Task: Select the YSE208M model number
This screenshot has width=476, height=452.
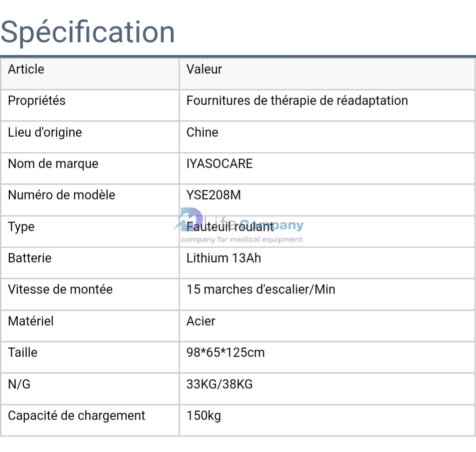Action: [214, 195]
